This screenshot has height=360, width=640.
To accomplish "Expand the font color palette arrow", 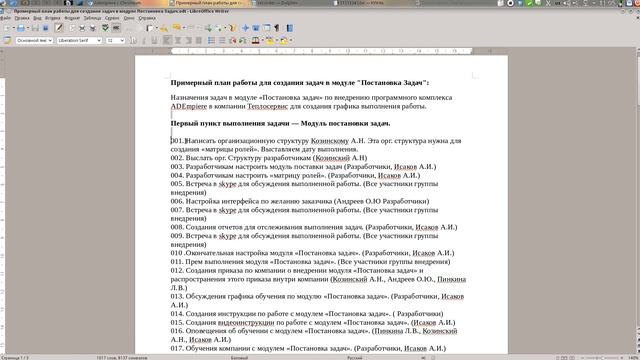I will coord(262,40).
